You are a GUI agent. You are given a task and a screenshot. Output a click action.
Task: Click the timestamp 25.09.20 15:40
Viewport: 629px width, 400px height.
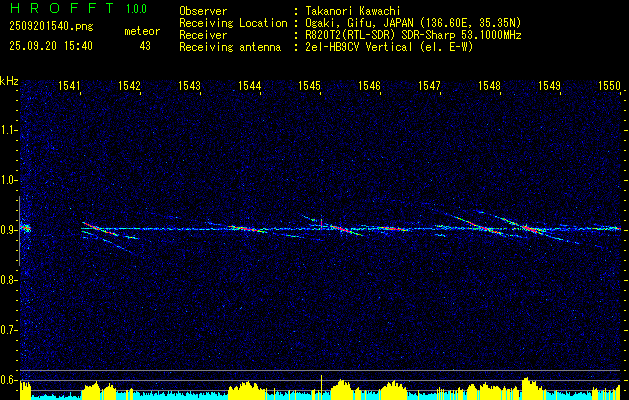51,46
